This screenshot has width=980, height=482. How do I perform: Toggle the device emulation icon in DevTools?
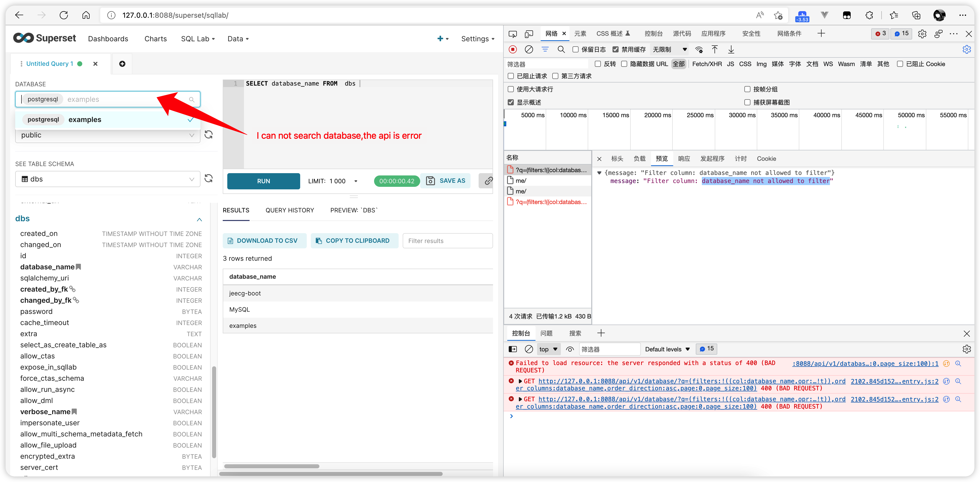tap(529, 33)
